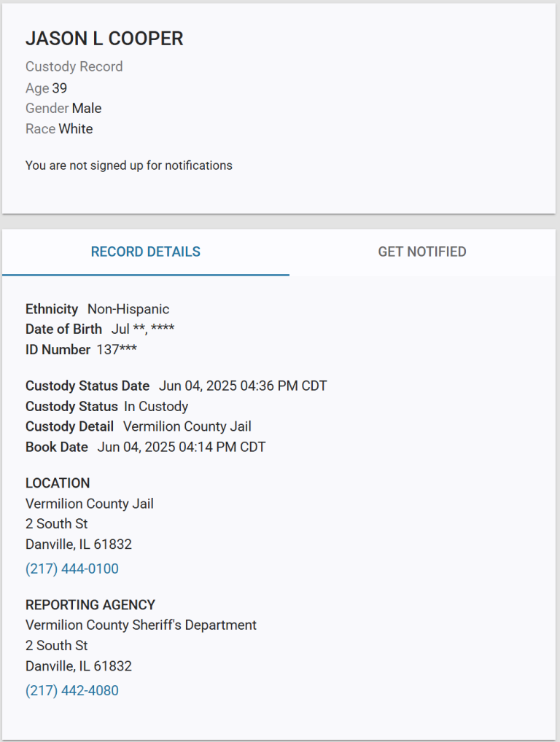
Task: Click the Custody Record subtitle
Action: 74,67
